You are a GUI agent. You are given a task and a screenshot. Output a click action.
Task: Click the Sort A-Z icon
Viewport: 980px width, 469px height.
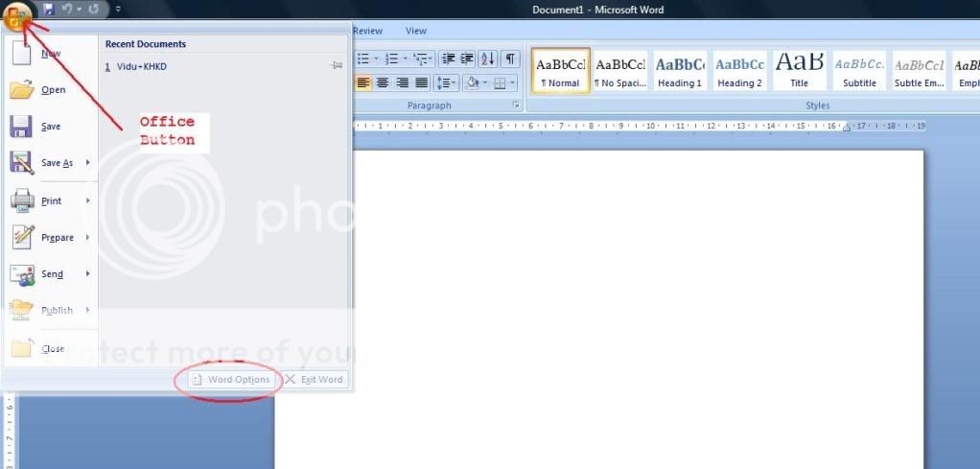pyautogui.click(x=488, y=59)
